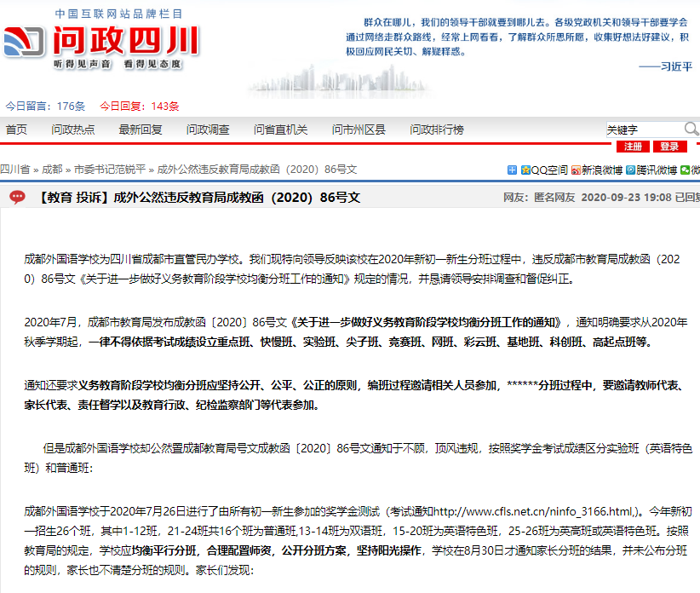Image resolution: width=700 pixels, height=593 pixels.
Task: Open 问政排行榜 ranking page
Action: [437, 130]
